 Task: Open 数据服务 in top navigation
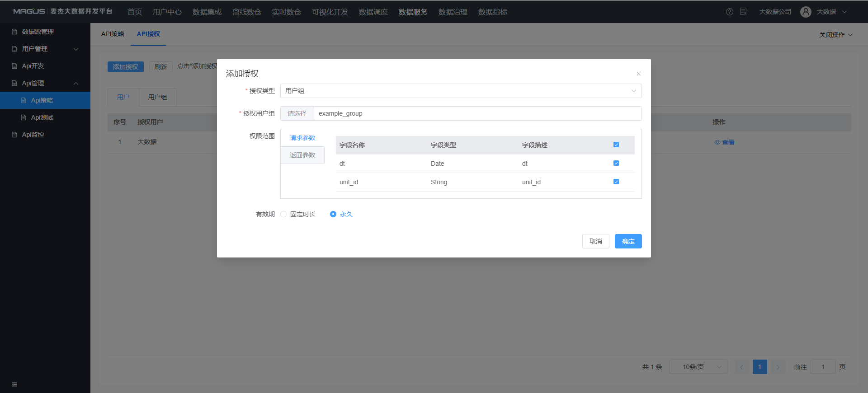tap(413, 12)
